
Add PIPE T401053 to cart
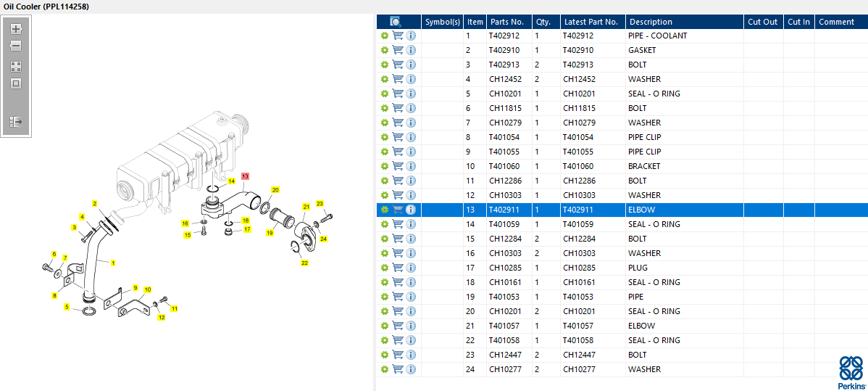[398, 296]
